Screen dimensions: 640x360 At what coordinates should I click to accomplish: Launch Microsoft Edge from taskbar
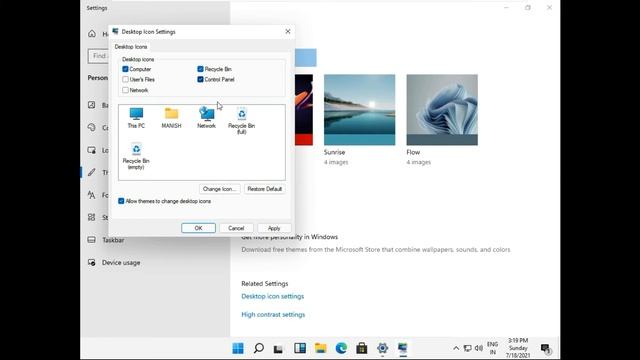coord(341,348)
